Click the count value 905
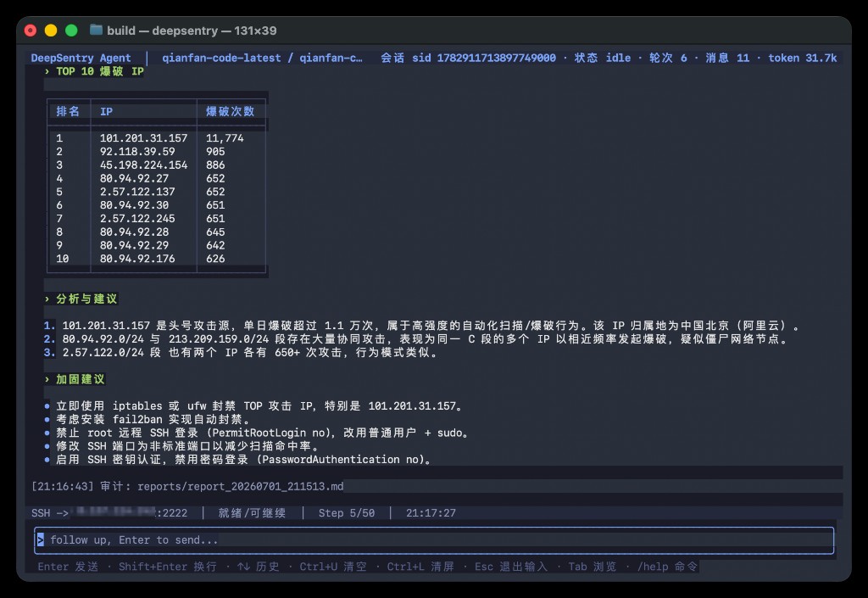The height and width of the screenshot is (598, 868). click(x=215, y=151)
